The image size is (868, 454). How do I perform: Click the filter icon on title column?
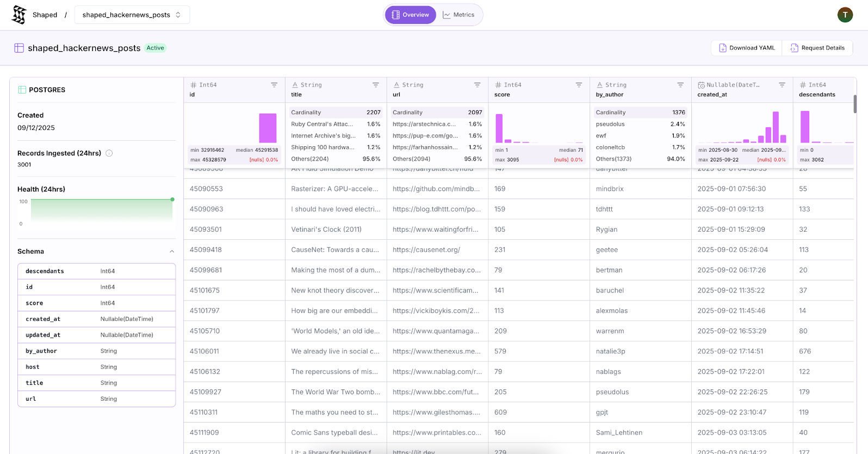376,85
